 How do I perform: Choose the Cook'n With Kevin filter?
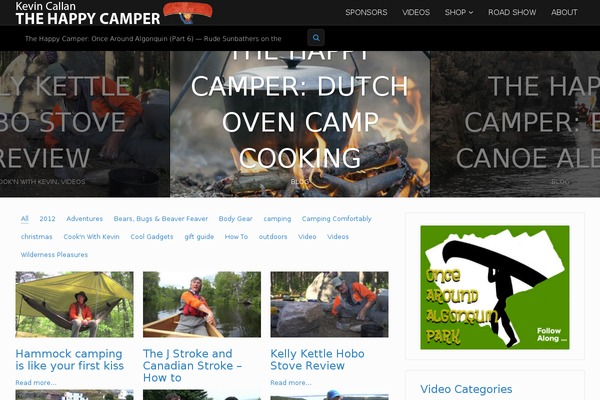[91, 237]
